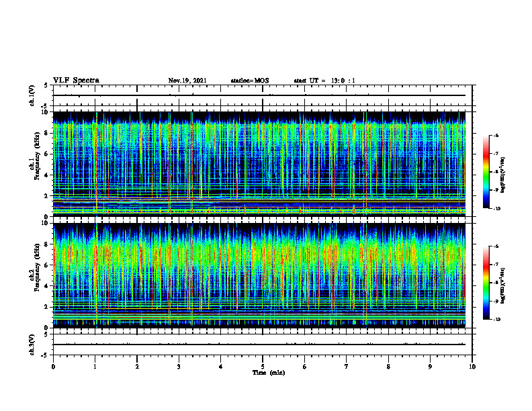This screenshot has height=411, width=532.
Task: Click the "VLF Spectra" plot title
Action: pyautogui.click(x=76, y=81)
